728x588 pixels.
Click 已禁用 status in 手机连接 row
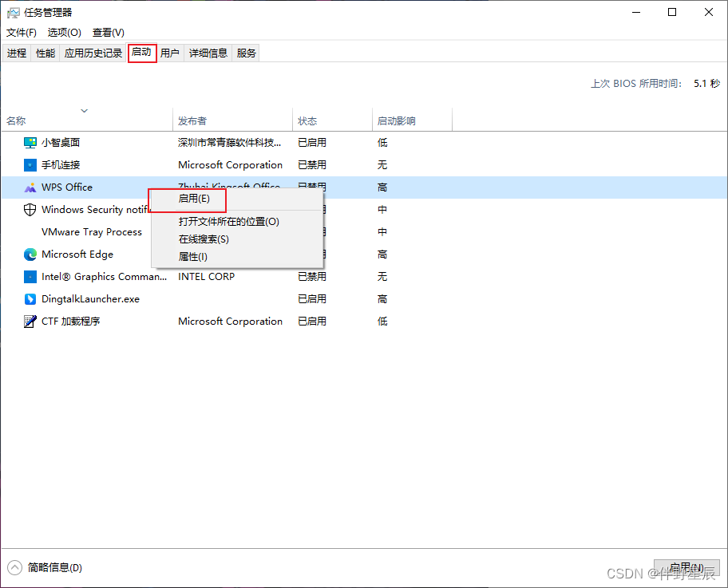(312, 164)
